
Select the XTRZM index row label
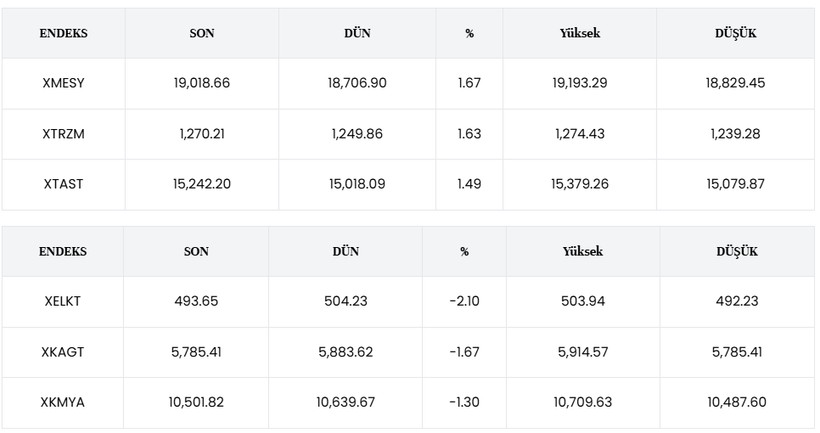click(64, 134)
